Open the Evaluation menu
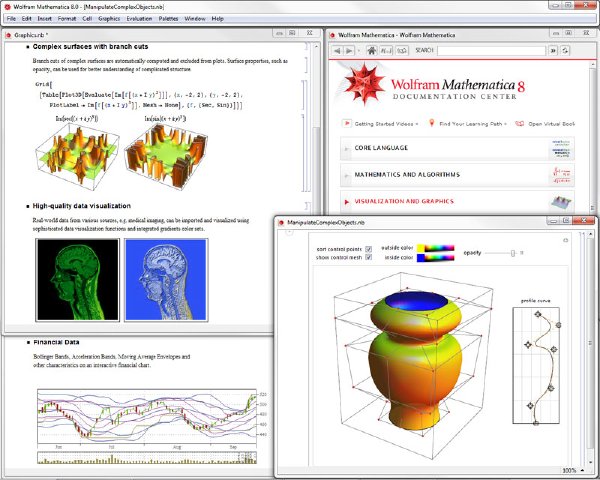 (139, 18)
